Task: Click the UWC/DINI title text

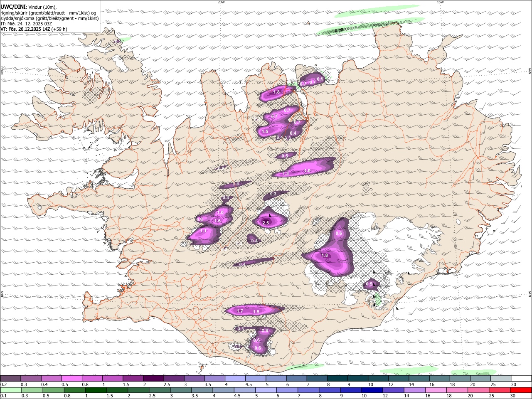Action: click(12, 6)
